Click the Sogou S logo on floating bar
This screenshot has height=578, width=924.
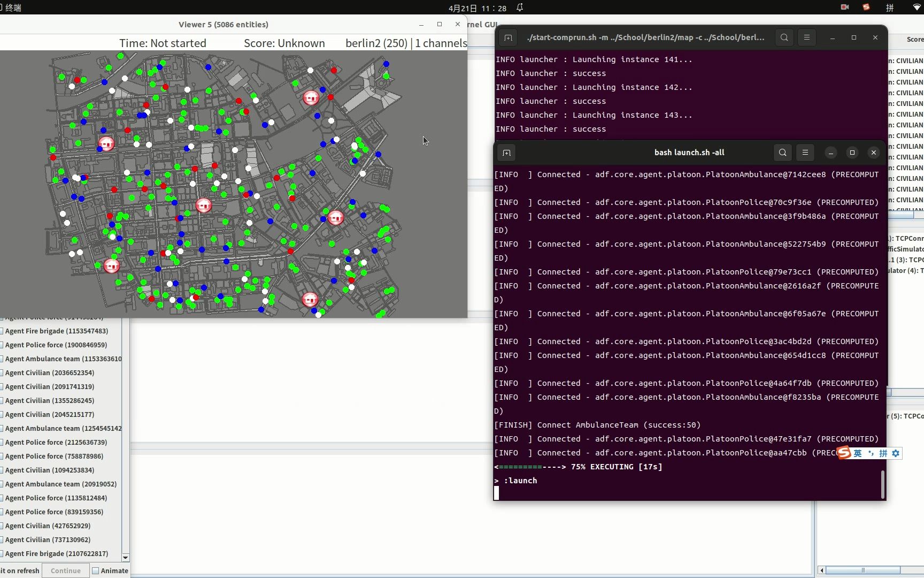pyautogui.click(x=844, y=453)
